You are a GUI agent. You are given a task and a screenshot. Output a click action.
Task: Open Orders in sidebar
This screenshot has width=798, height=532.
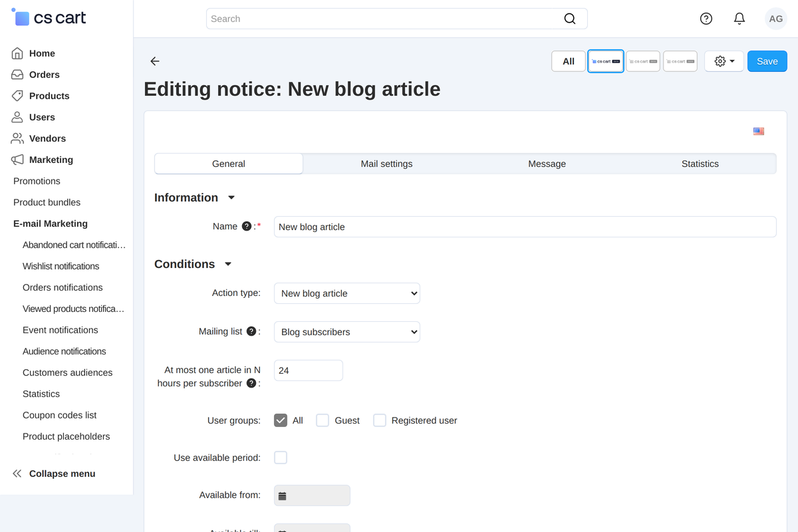45,74
